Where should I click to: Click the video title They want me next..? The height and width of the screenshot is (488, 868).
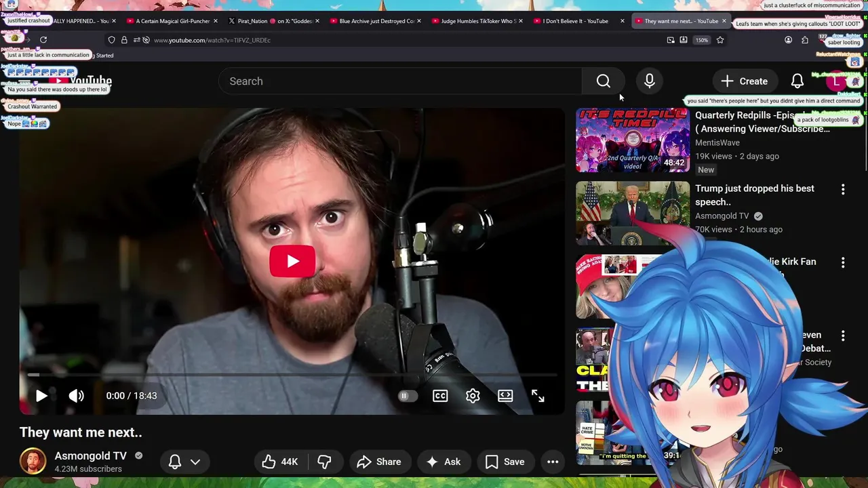(x=81, y=432)
